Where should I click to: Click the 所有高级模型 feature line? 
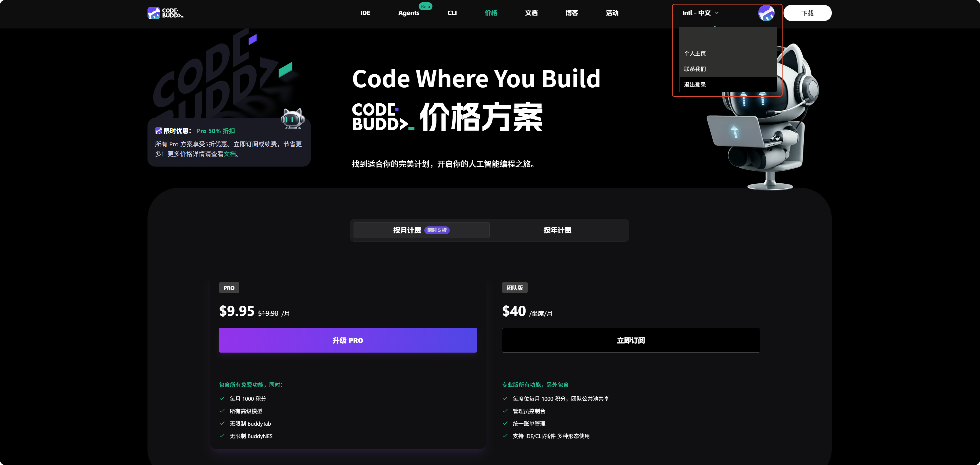(x=246, y=411)
